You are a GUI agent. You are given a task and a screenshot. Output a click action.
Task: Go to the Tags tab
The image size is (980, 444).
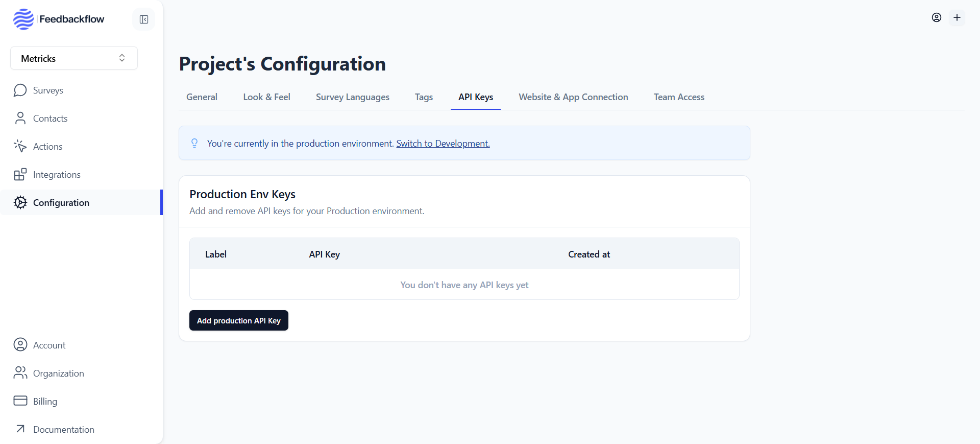point(424,97)
